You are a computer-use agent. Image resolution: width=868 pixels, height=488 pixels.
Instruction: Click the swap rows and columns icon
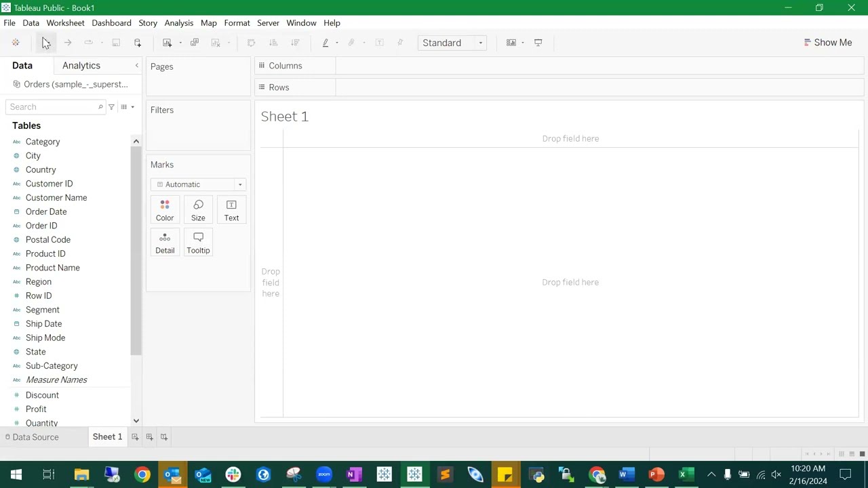click(251, 43)
